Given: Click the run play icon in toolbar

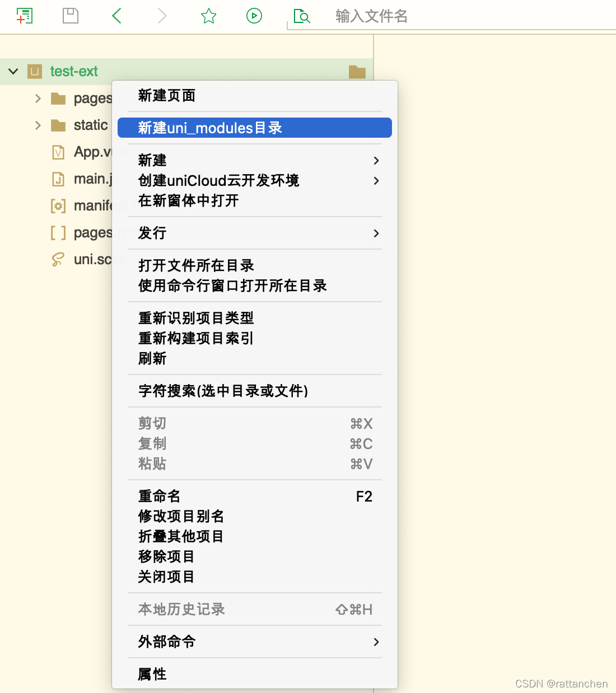Looking at the screenshot, I should pos(254,16).
